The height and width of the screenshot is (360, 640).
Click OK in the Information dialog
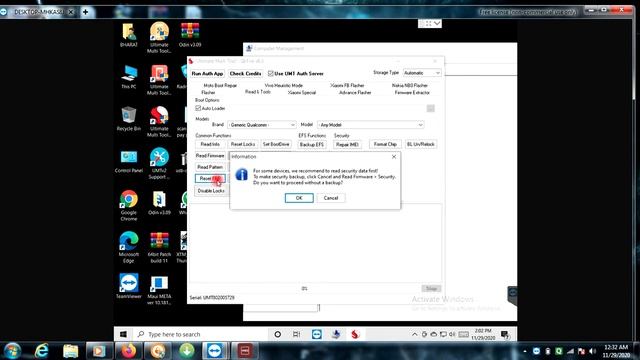pyautogui.click(x=299, y=198)
